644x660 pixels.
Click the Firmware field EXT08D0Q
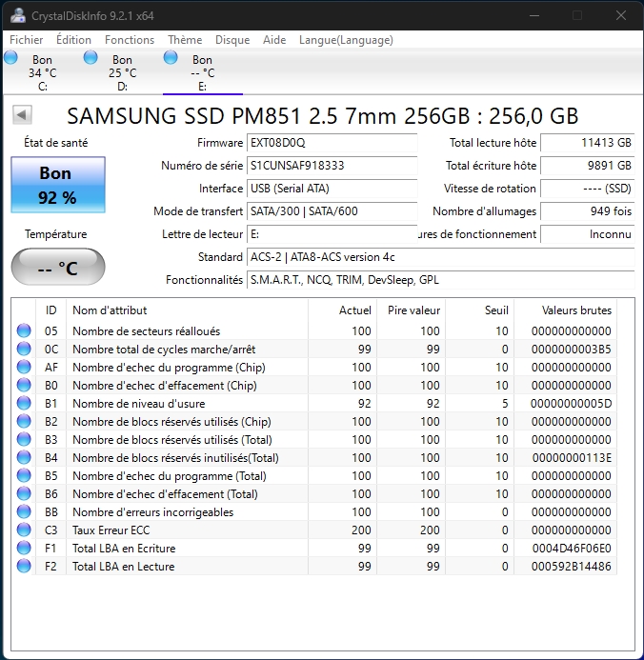(331, 143)
